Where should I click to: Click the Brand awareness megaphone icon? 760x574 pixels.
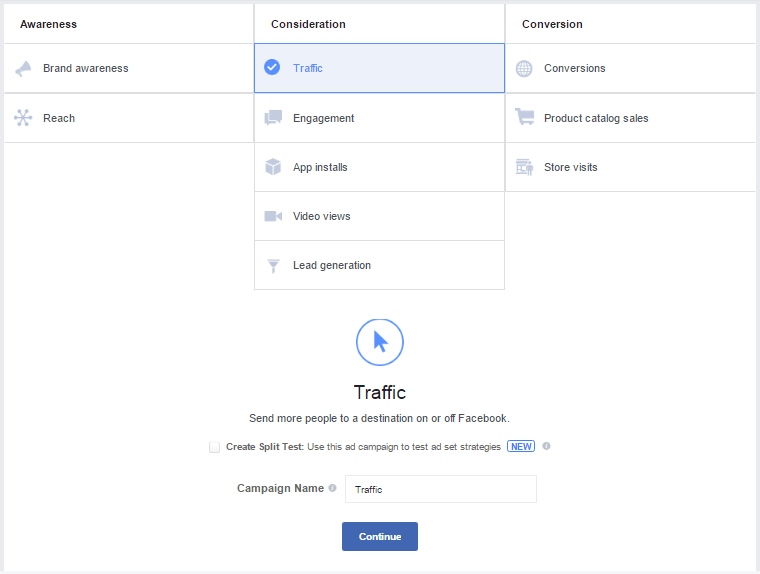click(x=23, y=69)
